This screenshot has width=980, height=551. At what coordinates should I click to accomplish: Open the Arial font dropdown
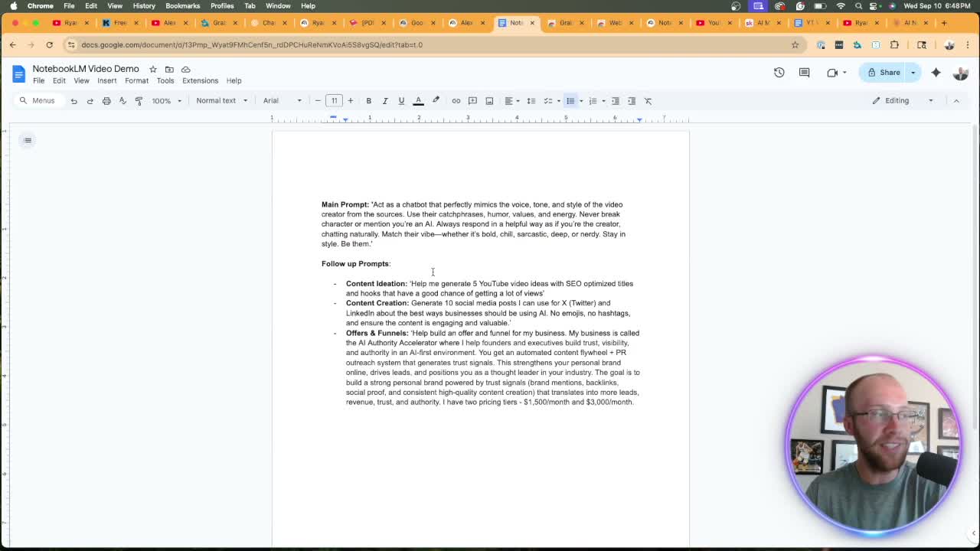283,101
